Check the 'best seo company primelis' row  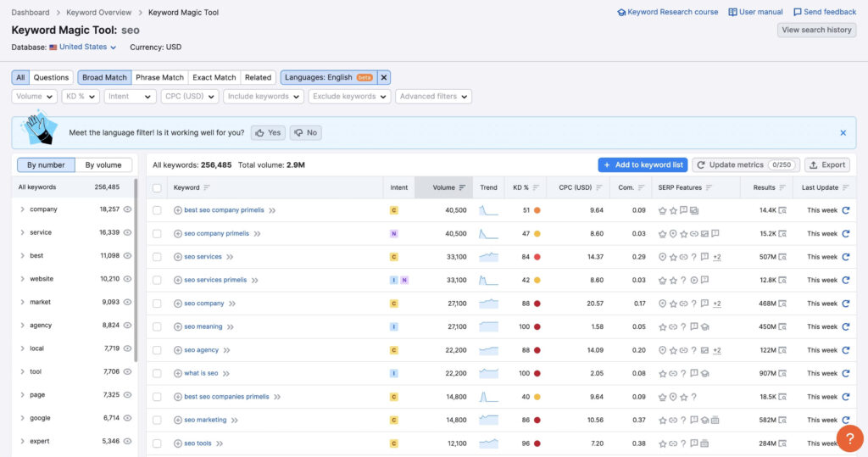point(157,210)
